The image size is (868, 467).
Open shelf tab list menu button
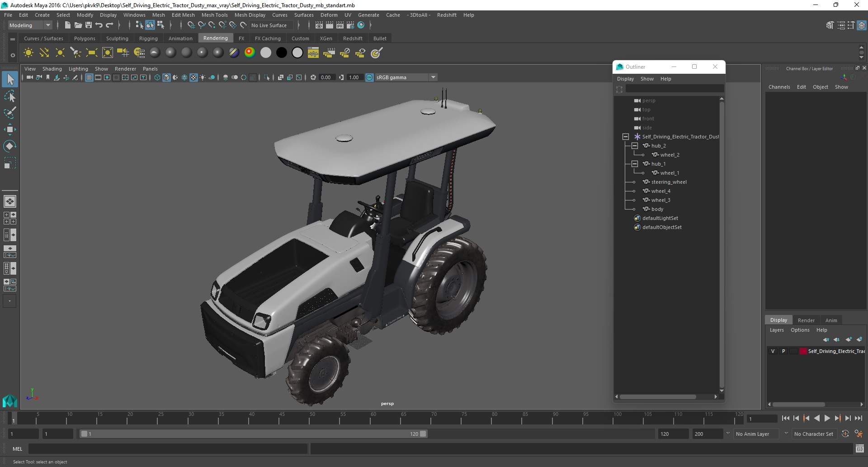click(13, 39)
